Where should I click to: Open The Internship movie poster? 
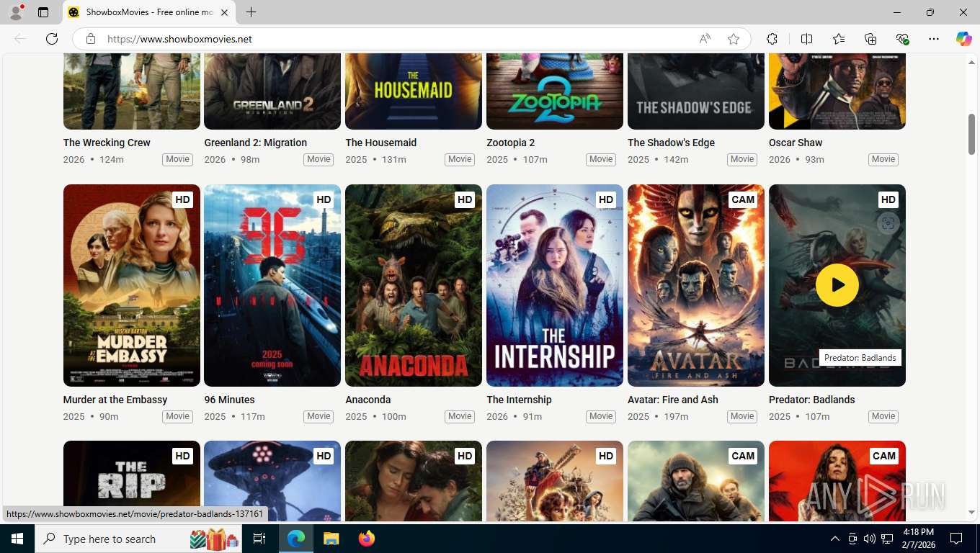coord(555,285)
